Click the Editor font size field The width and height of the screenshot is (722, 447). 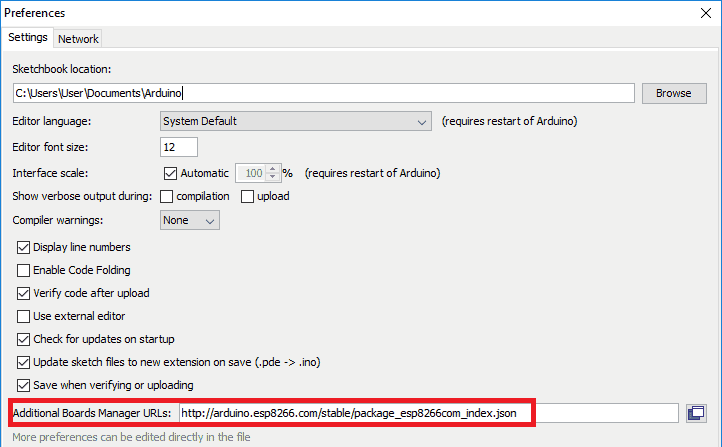click(x=179, y=147)
